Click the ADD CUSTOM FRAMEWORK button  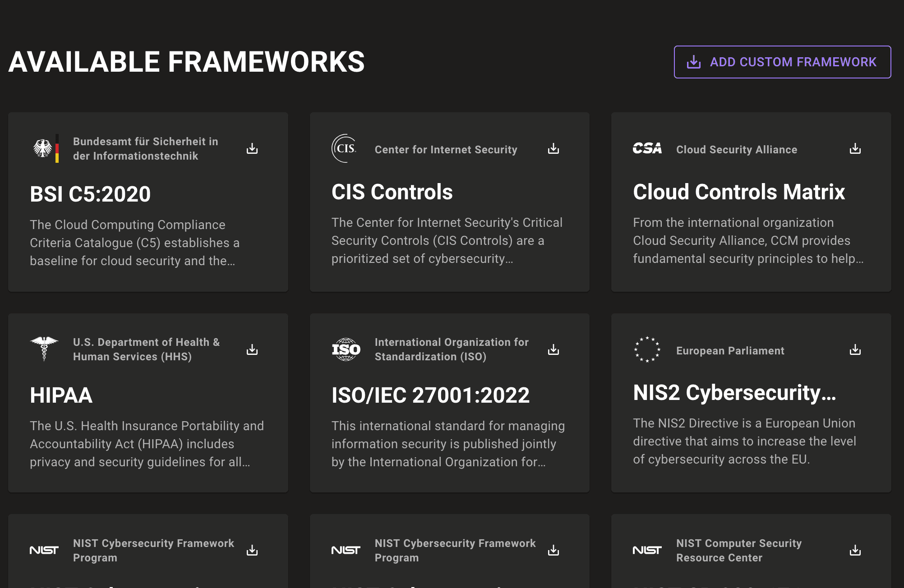(782, 62)
